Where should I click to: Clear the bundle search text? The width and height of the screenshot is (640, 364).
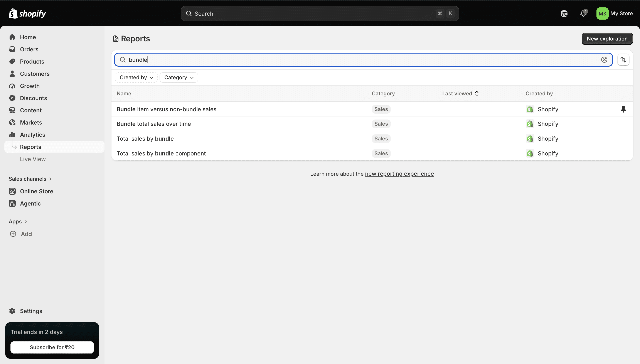(604, 59)
